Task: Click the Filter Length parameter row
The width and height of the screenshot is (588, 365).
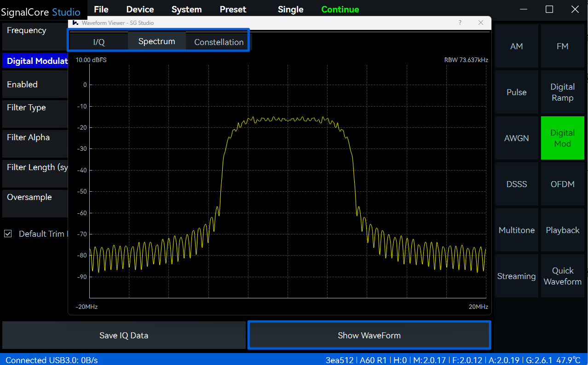Action: tap(35, 174)
